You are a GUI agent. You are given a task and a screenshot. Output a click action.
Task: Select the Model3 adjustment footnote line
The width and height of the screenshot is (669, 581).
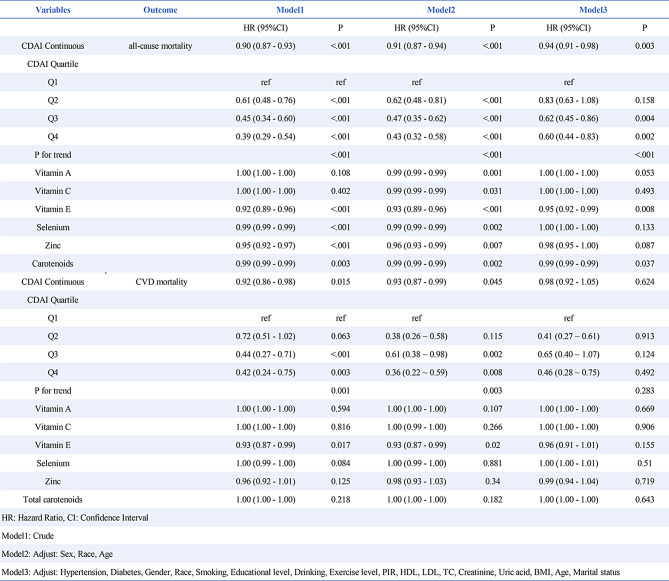pos(309,572)
